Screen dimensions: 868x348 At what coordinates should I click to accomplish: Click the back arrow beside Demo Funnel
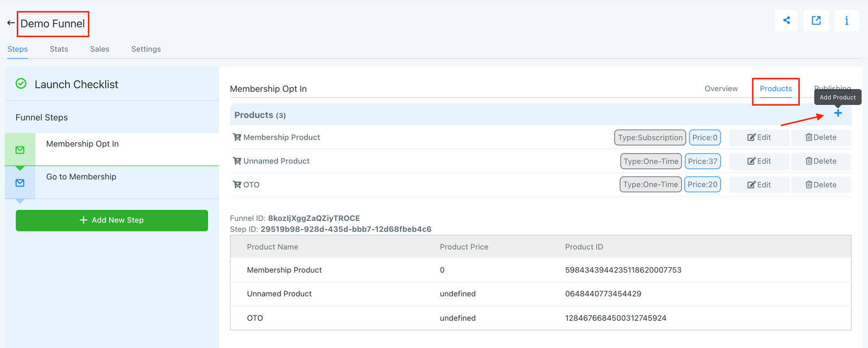[10, 23]
